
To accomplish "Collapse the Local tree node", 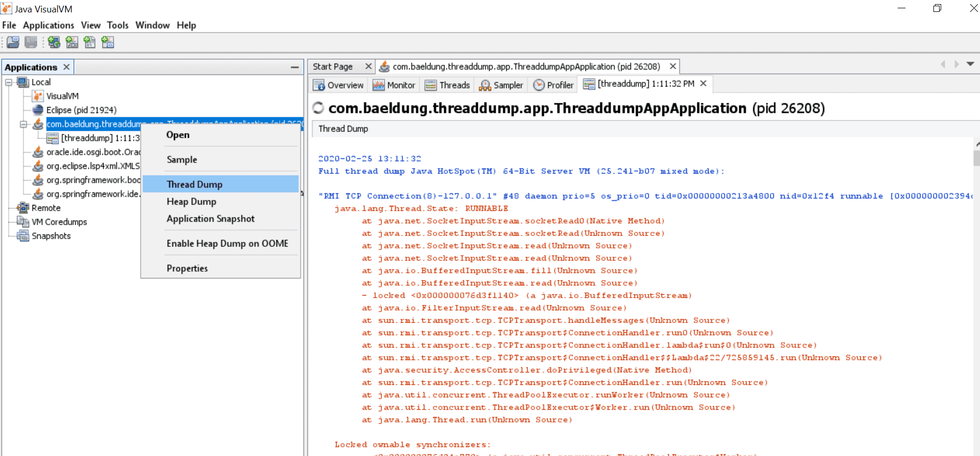I will tap(9, 82).
